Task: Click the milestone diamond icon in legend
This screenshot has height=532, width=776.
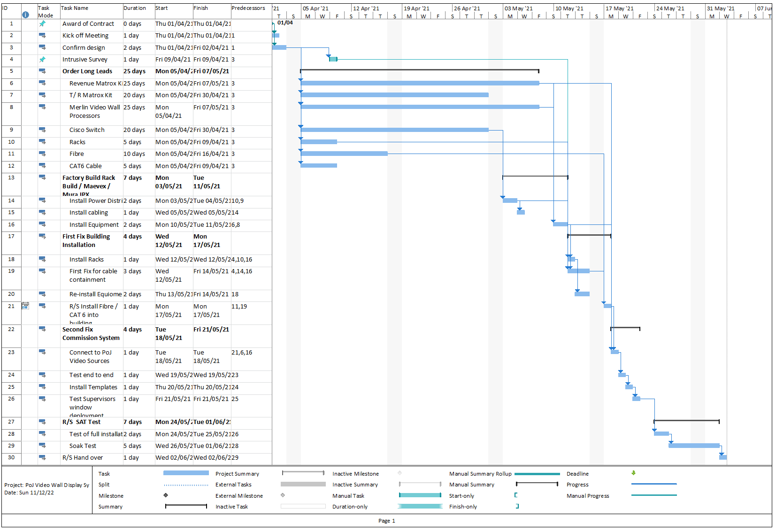Action: 166,495
